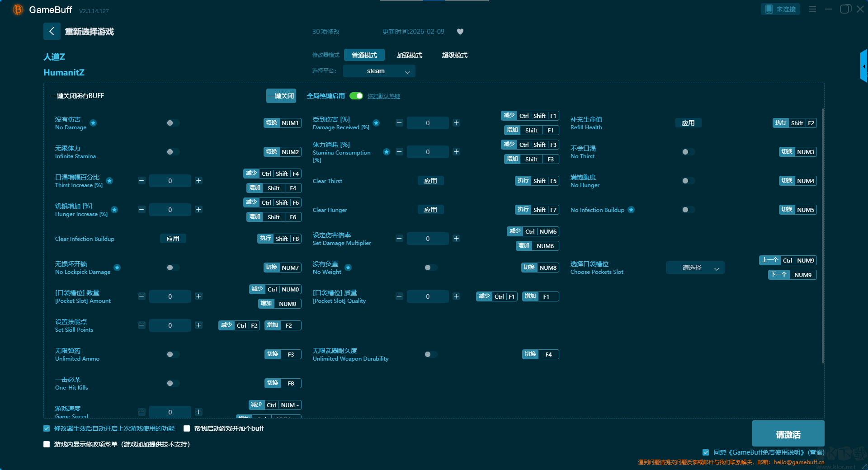Check the in-game cheat menu display checkbox
This screenshot has height=470, width=868.
click(x=47, y=444)
